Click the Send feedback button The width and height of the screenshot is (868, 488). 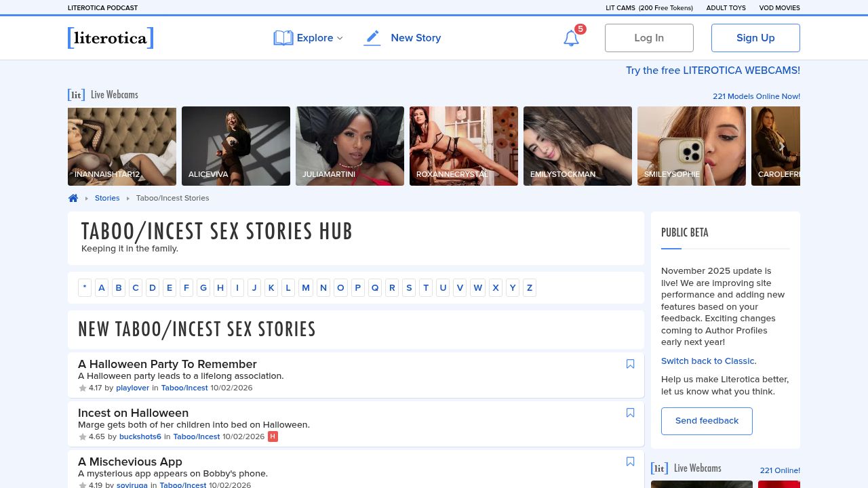(707, 421)
